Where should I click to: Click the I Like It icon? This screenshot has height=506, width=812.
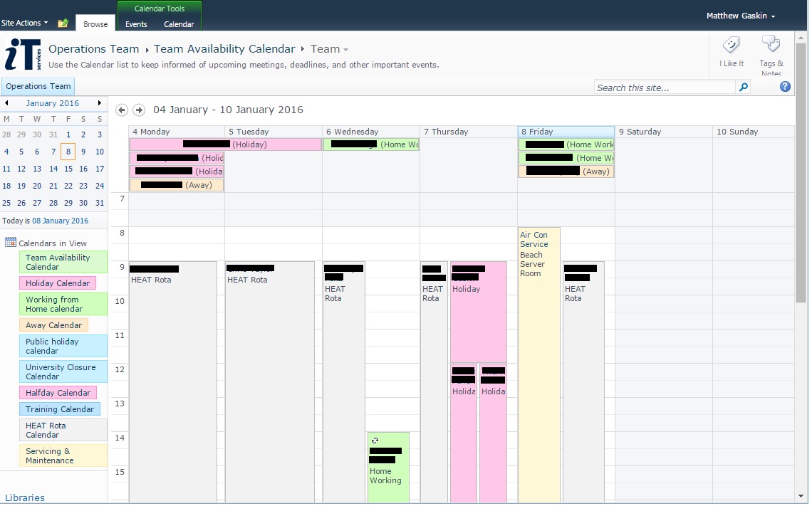pos(731,47)
